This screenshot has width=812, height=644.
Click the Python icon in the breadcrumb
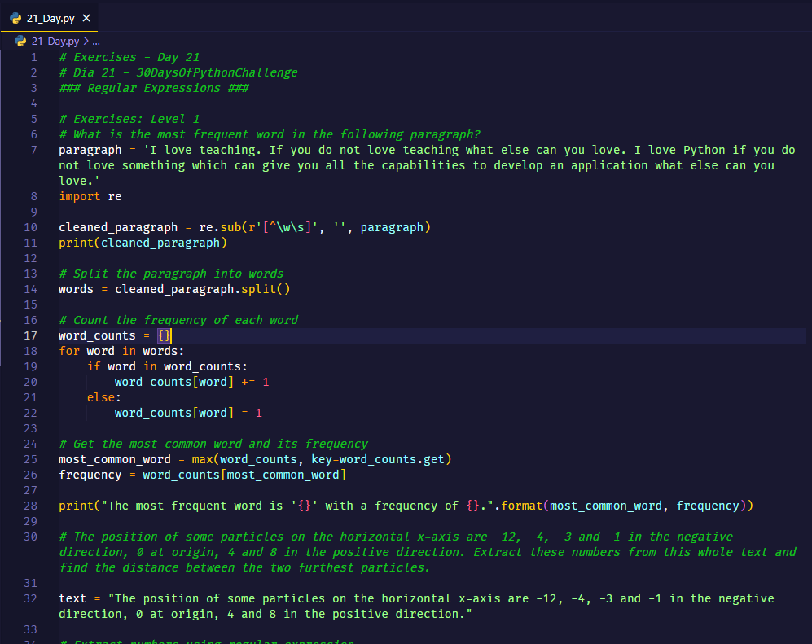pyautogui.click(x=20, y=41)
